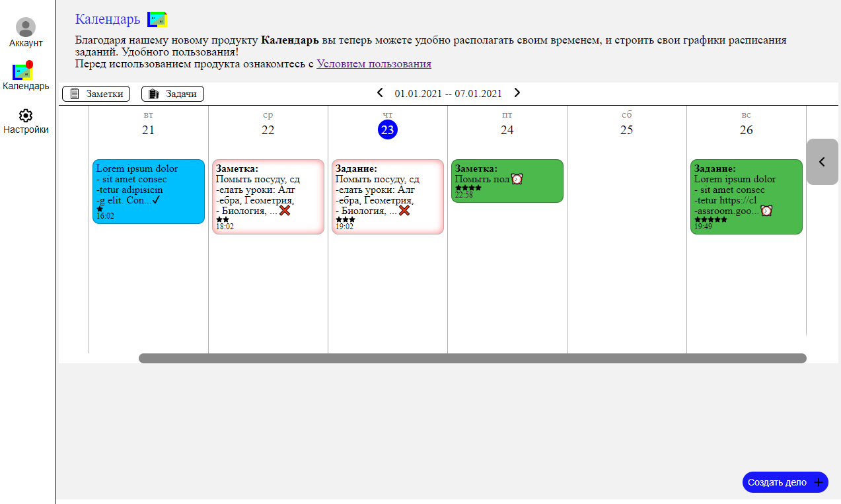Open the green Friday Заметка card
Screen dimensions: 841x504
(x=507, y=181)
